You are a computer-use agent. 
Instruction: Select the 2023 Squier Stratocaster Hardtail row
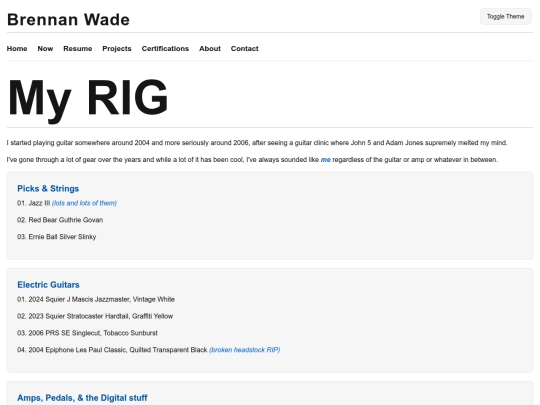[x=95, y=316]
